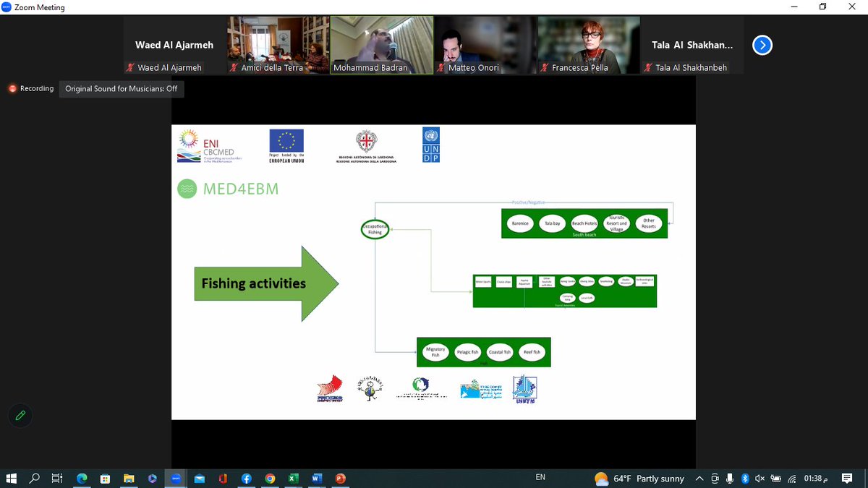Switch to Excel in taskbar

pos(293,478)
